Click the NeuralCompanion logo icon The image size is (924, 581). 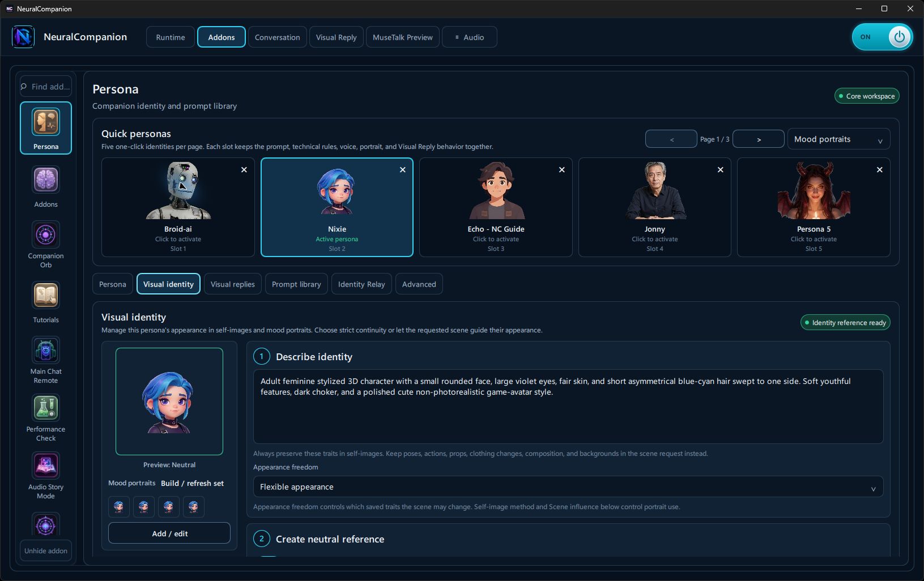[23, 37]
